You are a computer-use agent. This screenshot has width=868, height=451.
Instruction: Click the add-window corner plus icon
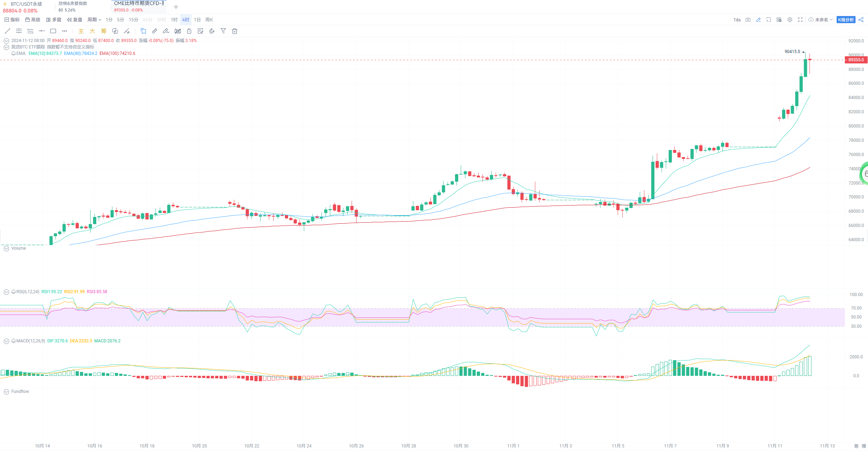769,20
